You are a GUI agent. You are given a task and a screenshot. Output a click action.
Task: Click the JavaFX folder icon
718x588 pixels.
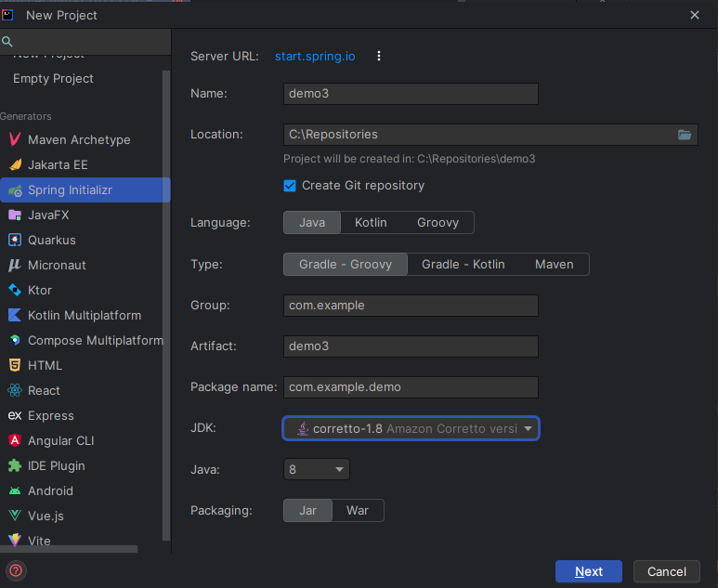click(15, 215)
